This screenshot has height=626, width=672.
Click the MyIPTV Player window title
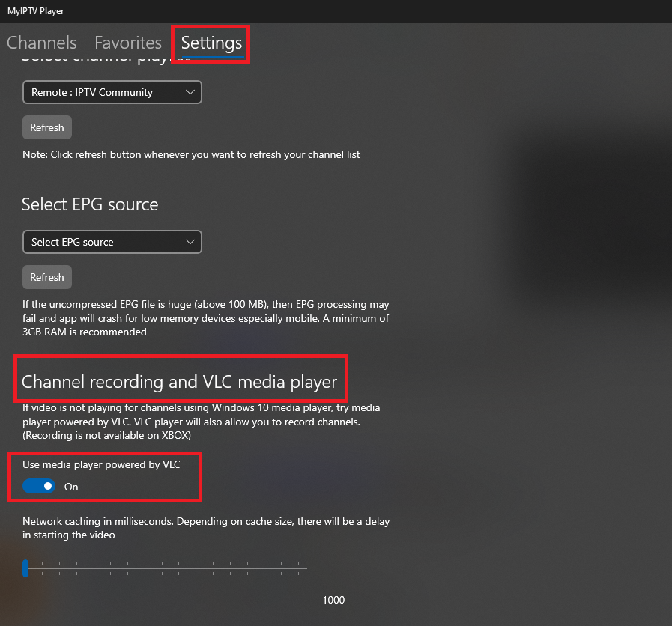tap(35, 11)
